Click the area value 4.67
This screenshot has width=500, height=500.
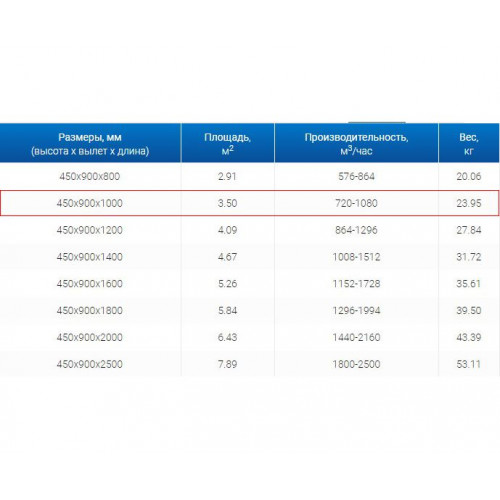pyautogui.click(x=227, y=257)
